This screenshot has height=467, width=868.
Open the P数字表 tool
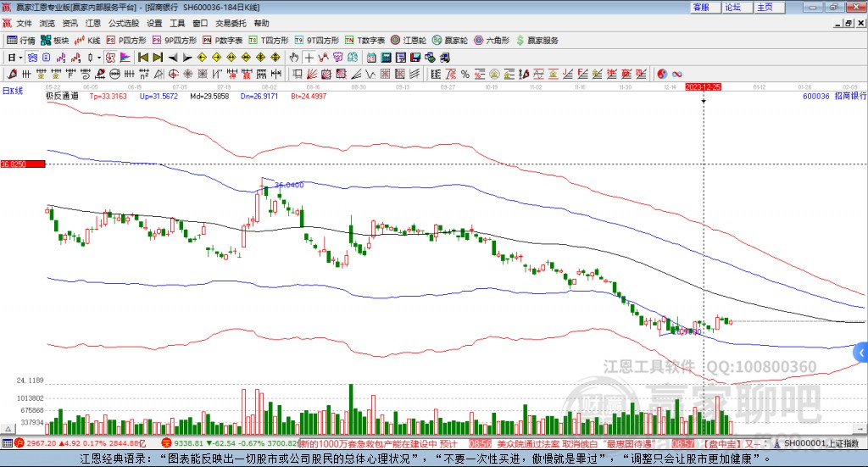pyautogui.click(x=223, y=41)
